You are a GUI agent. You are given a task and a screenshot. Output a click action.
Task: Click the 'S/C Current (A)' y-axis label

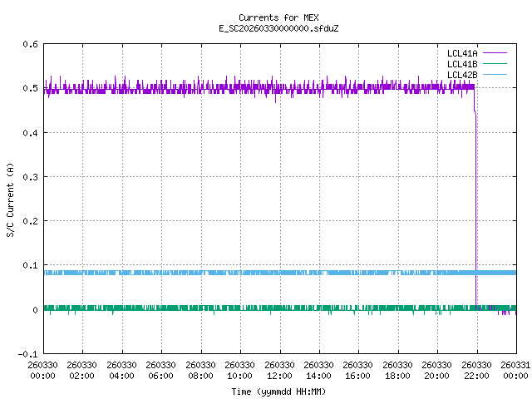point(10,199)
